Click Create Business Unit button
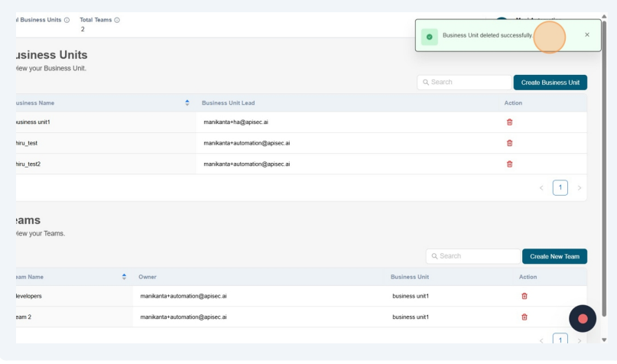 click(x=550, y=83)
